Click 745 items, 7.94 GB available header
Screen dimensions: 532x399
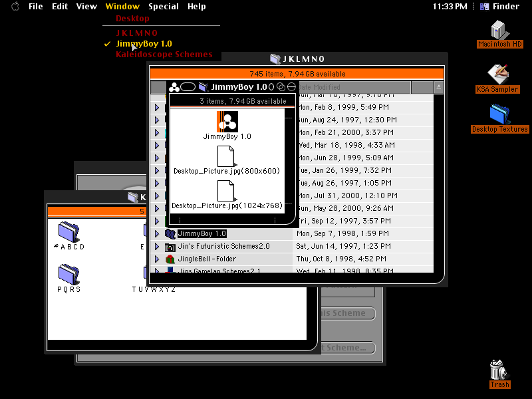click(x=297, y=74)
